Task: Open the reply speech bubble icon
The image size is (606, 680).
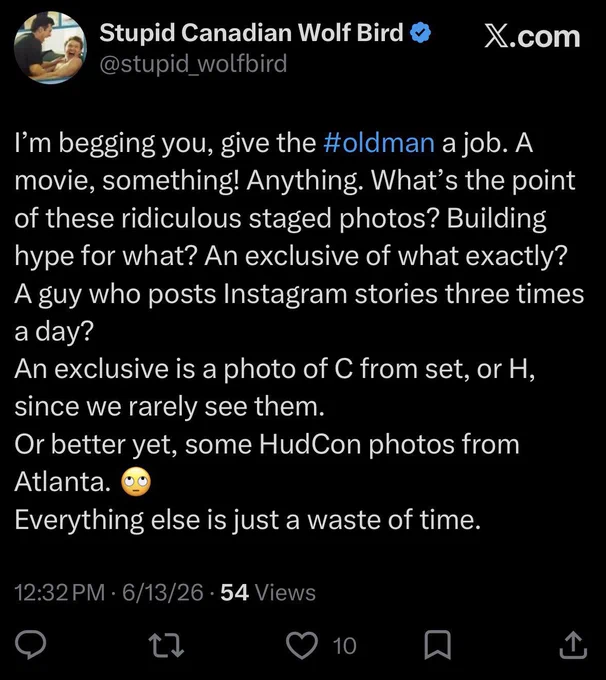Action: (x=30, y=645)
